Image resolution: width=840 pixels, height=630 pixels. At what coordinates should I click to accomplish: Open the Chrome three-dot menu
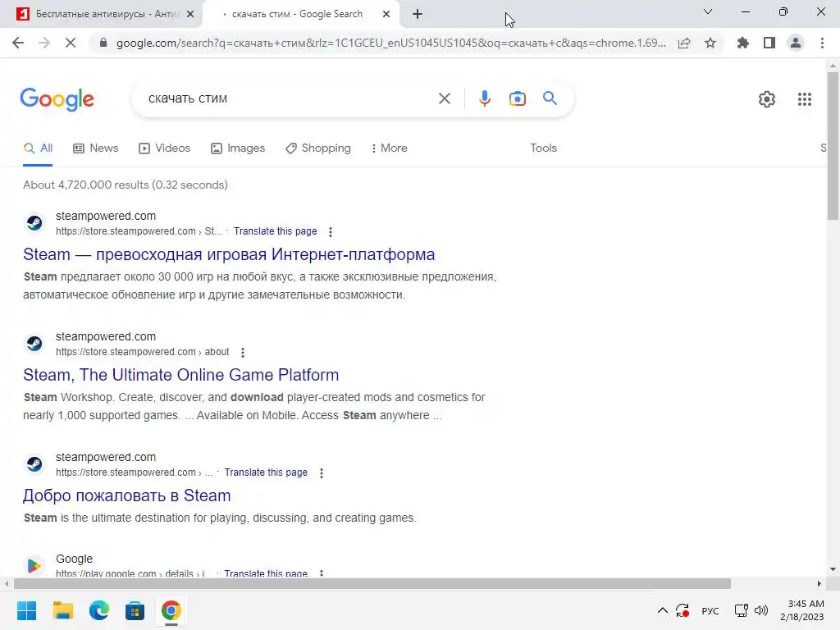pos(822,43)
